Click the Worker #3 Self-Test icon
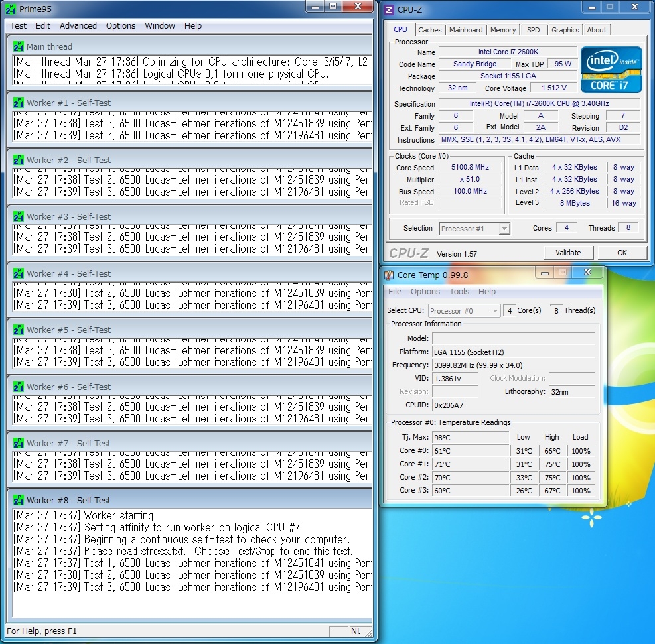Viewport: 655px width, 644px height. 19,216
